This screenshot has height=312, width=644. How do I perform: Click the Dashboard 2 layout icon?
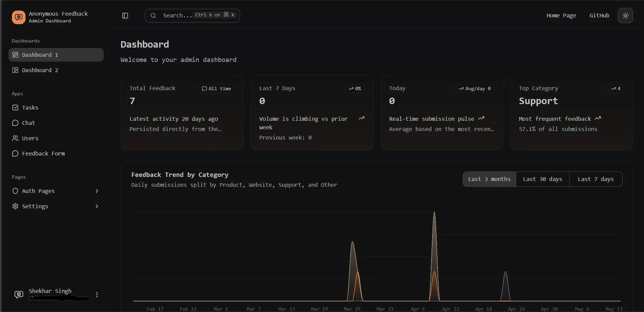15,70
